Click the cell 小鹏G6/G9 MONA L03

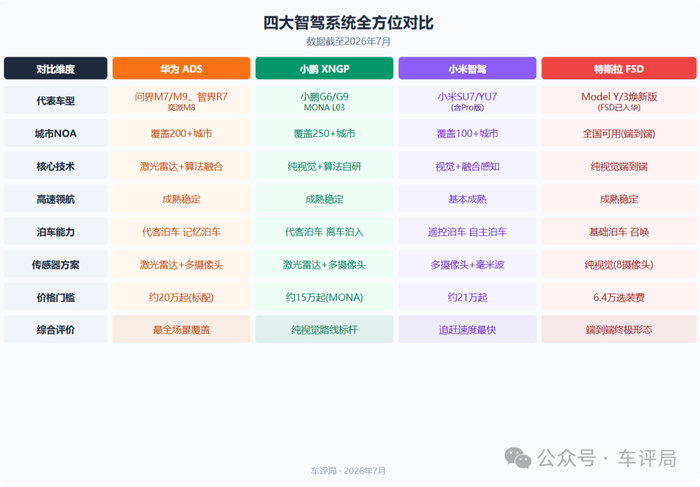324,100
